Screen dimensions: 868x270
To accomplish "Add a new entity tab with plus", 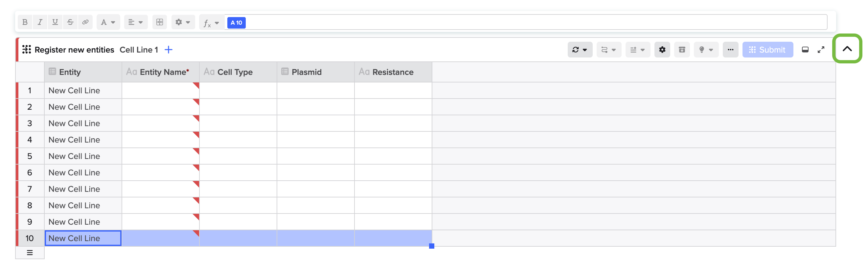I will tap(169, 50).
